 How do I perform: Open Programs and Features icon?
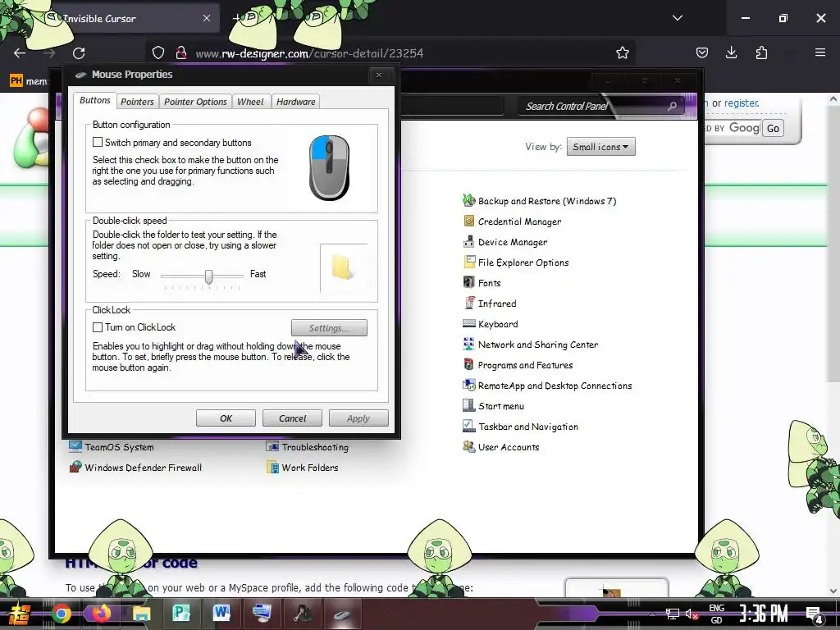tap(468, 364)
